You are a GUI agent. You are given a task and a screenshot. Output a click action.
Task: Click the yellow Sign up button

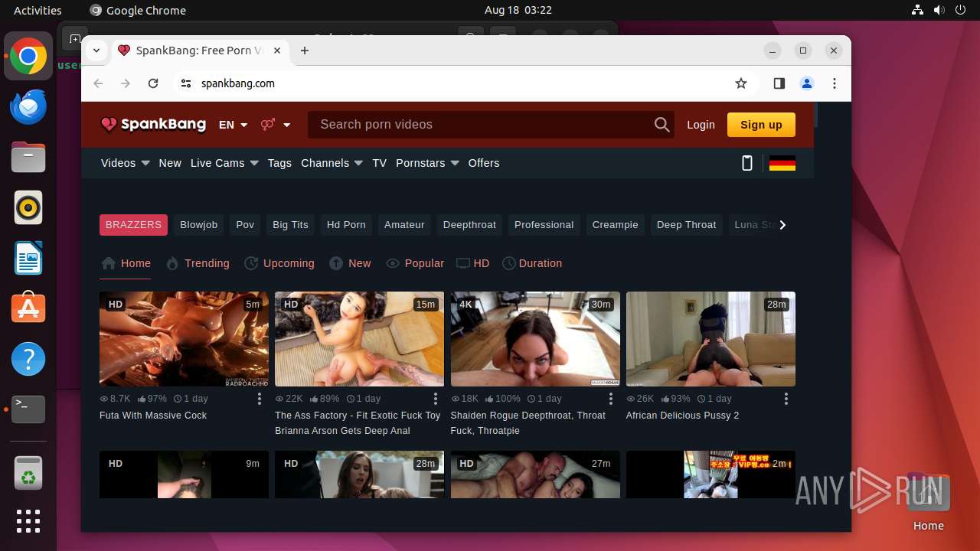761,125
